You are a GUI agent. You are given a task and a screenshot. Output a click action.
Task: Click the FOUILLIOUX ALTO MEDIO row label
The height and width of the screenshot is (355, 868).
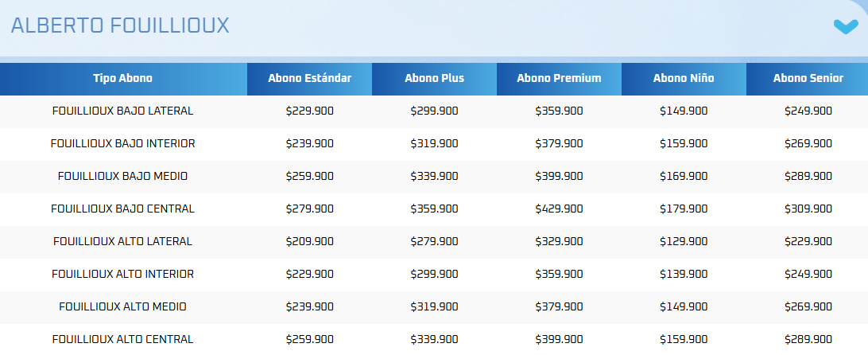click(122, 306)
